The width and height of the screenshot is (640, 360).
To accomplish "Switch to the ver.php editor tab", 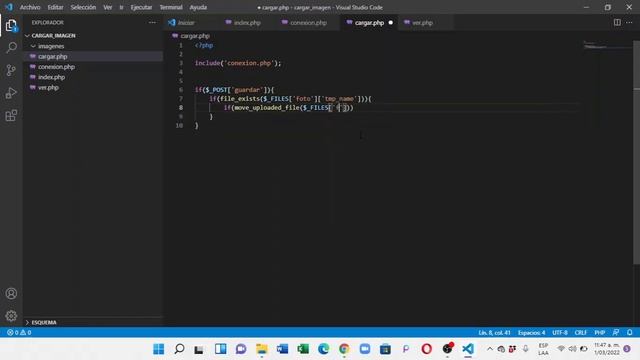I will coord(422,23).
